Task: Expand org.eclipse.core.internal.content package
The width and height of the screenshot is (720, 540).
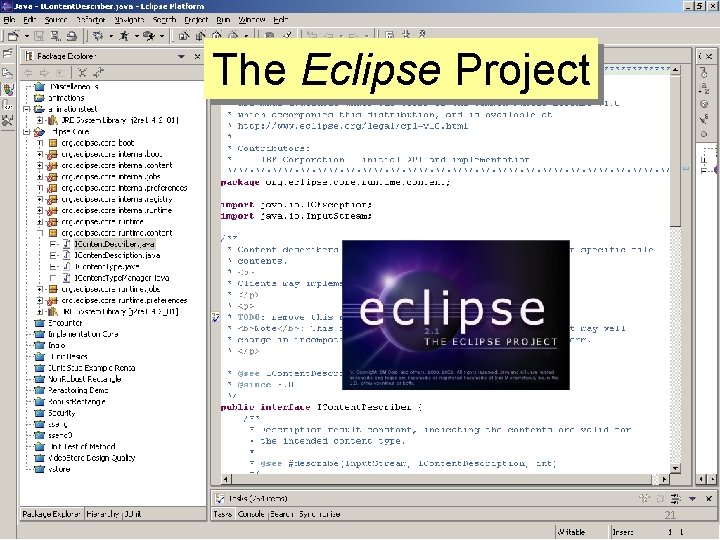Action: tap(40, 165)
